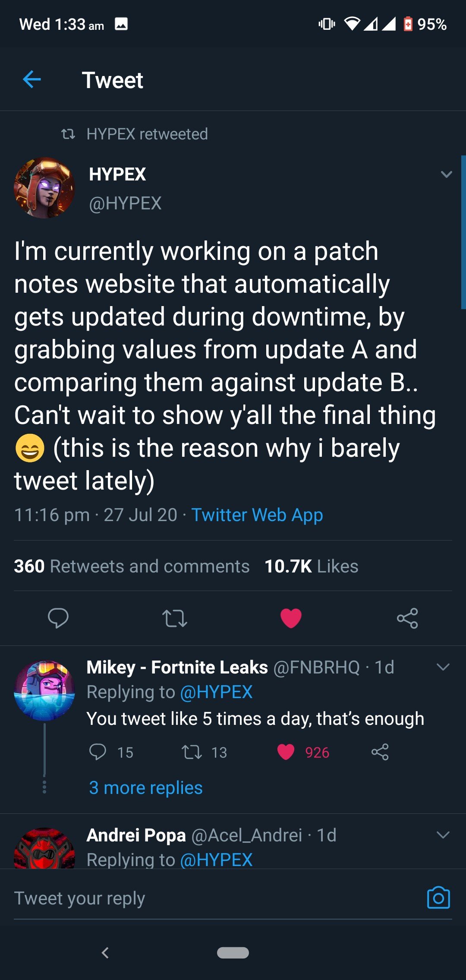Image resolution: width=466 pixels, height=980 pixels.
Task: Tap the back arrow in Tweet header
Action: point(32,80)
